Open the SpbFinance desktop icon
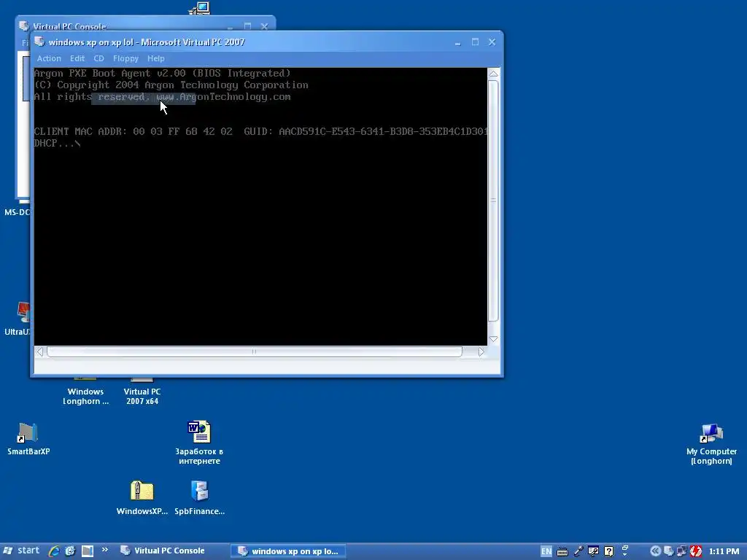Image resolution: width=747 pixels, height=560 pixels. coord(200,497)
